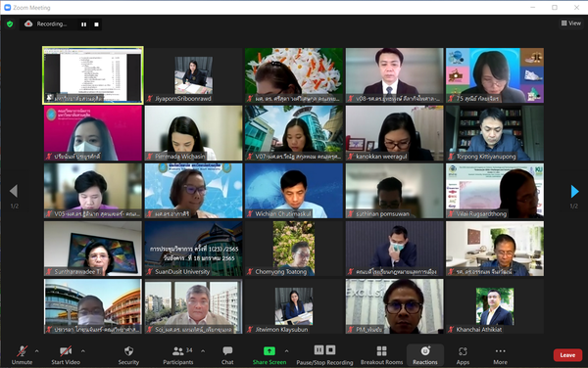Open Breakout Rooms
Viewport: 588px width, 368px height.
(381, 354)
